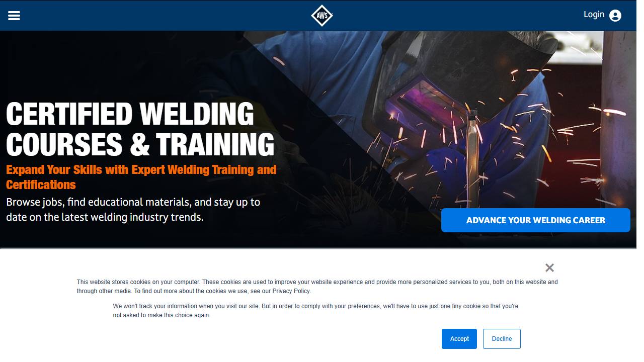Accept the website cookies

pyautogui.click(x=459, y=339)
